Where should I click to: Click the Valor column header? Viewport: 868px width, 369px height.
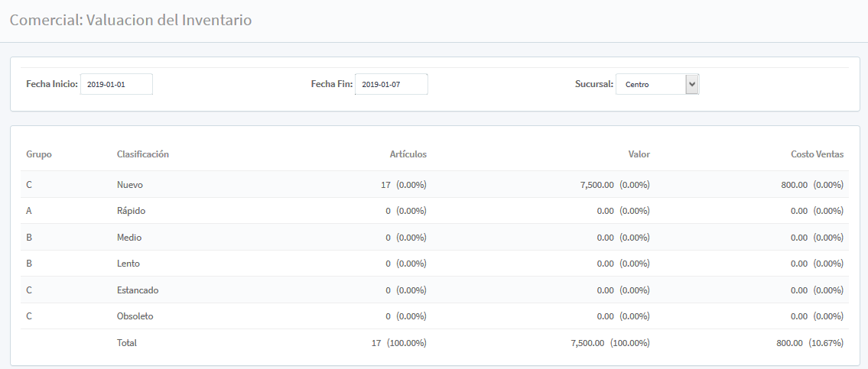(639, 154)
